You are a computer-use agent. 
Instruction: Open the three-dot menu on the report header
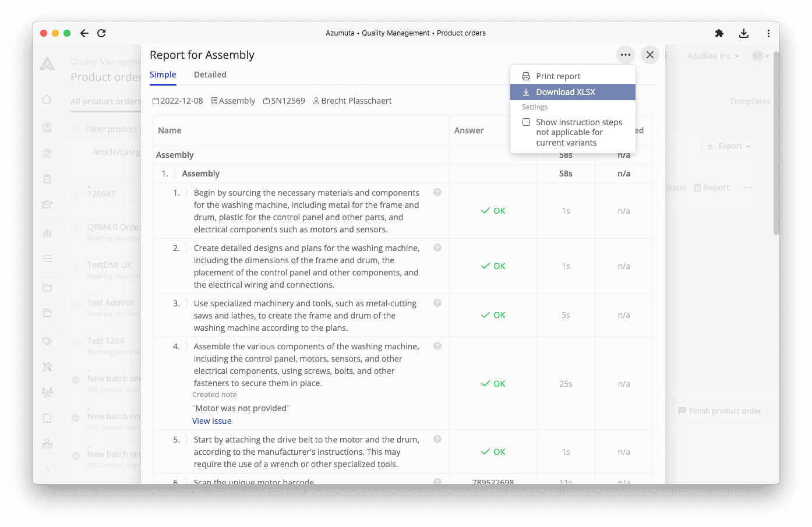(x=625, y=54)
